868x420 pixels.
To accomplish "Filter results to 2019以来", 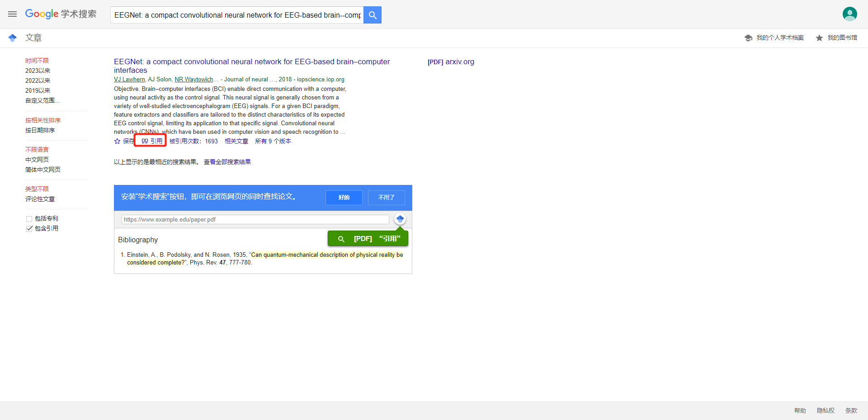I will [38, 90].
